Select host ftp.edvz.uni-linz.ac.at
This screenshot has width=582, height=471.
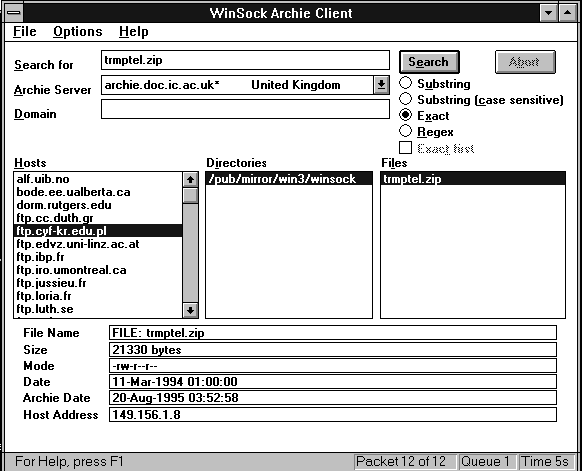98,244
